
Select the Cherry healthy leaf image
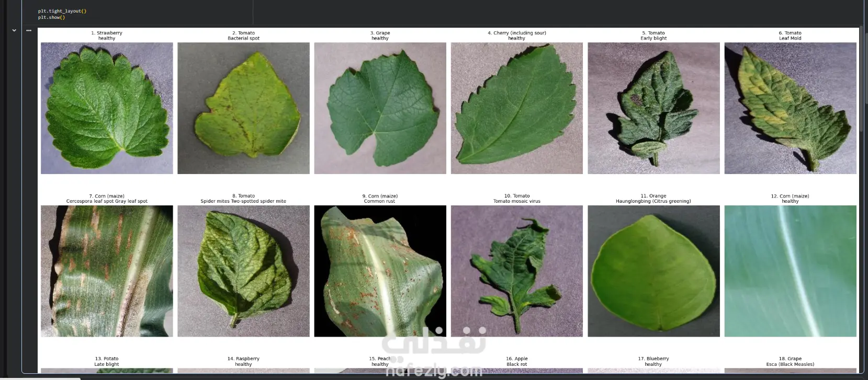coord(517,108)
